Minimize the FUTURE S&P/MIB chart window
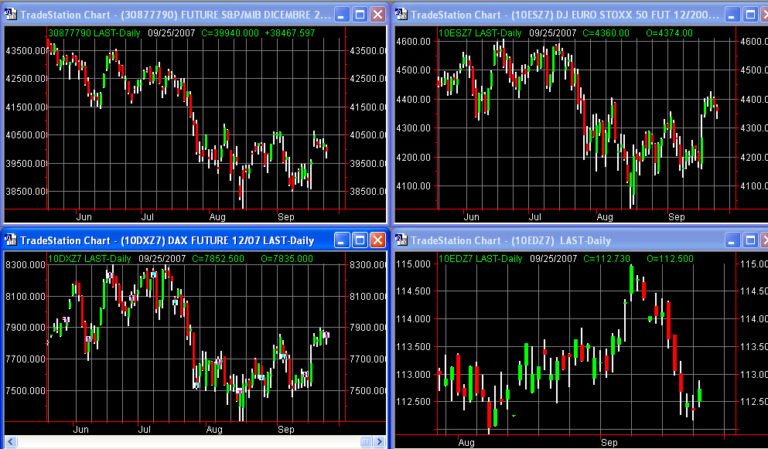The image size is (768, 449). (x=340, y=15)
